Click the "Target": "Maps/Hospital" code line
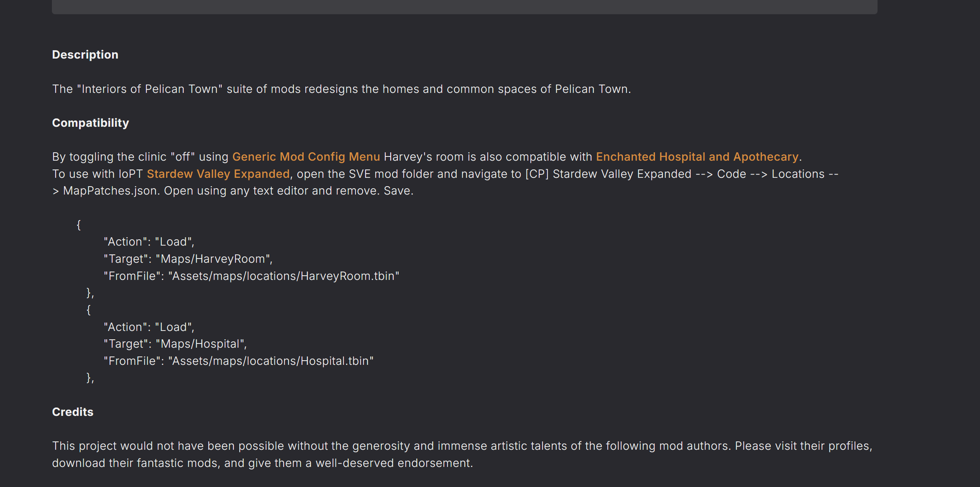This screenshot has height=487, width=980. click(175, 344)
